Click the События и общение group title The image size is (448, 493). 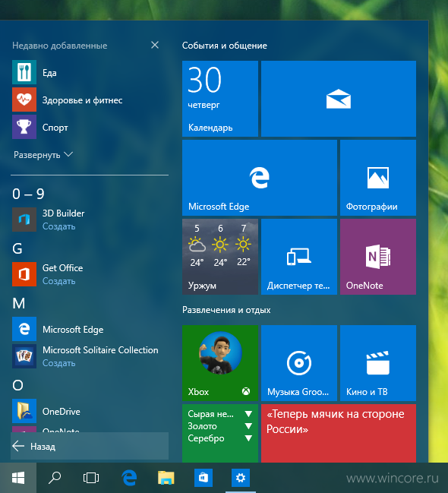coord(225,46)
